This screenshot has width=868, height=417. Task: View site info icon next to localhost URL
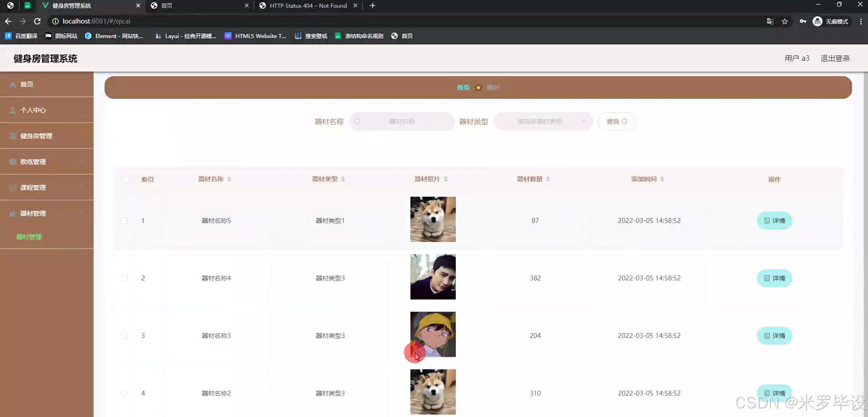tap(55, 21)
